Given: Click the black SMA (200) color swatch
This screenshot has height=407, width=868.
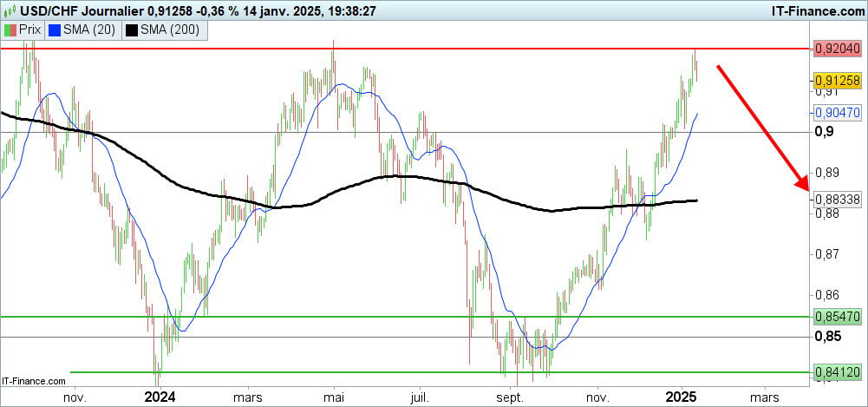Looking at the screenshot, I should [x=131, y=30].
